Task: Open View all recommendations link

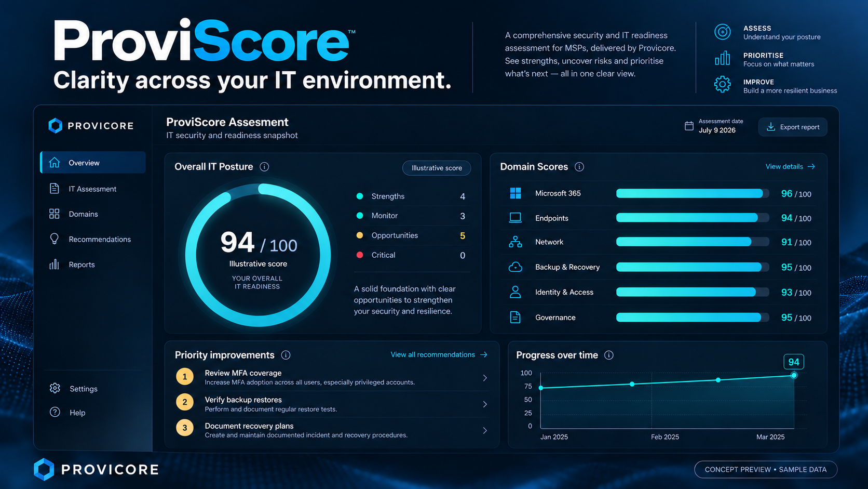Action: click(439, 354)
